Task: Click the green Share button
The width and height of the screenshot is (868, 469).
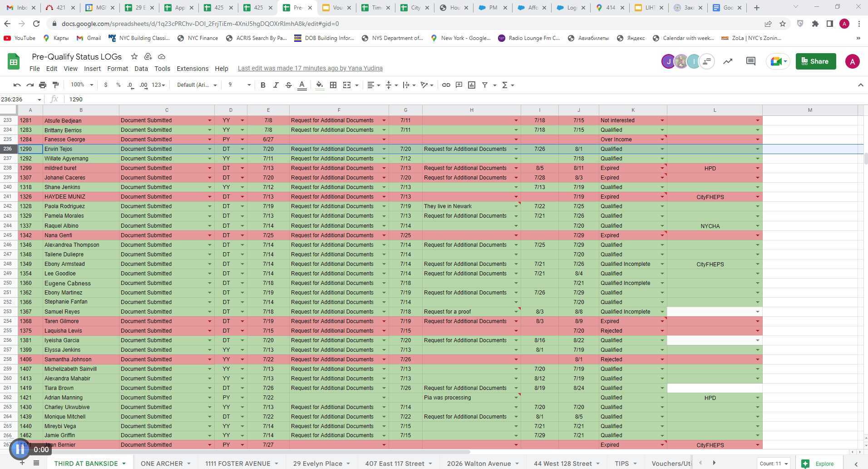Action: pyautogui.click(x=815, y=61)
